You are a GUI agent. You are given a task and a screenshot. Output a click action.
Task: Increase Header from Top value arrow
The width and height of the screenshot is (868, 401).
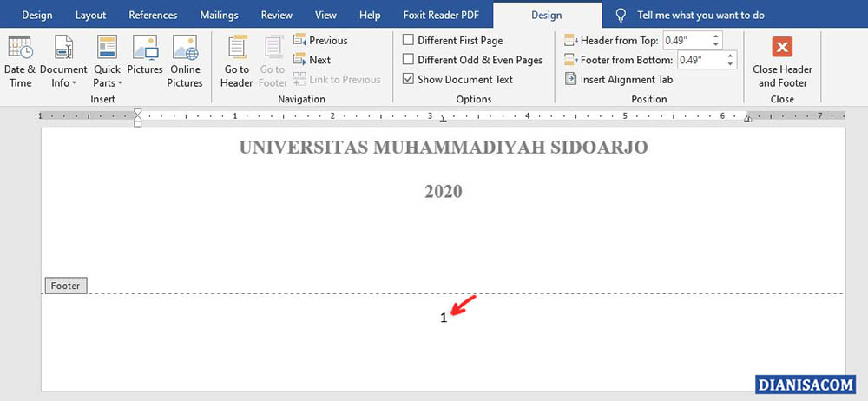pyautogui.click(x=716, y=36)
